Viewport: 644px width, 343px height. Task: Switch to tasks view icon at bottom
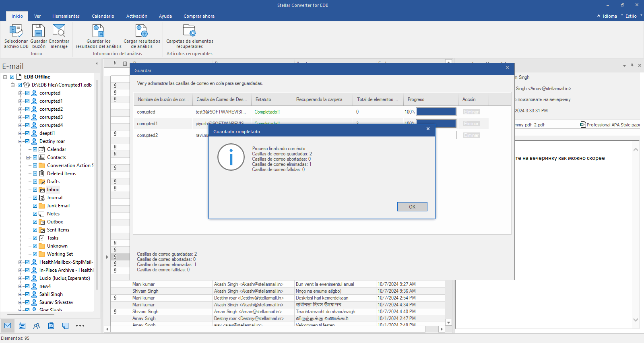pos(51,326)
